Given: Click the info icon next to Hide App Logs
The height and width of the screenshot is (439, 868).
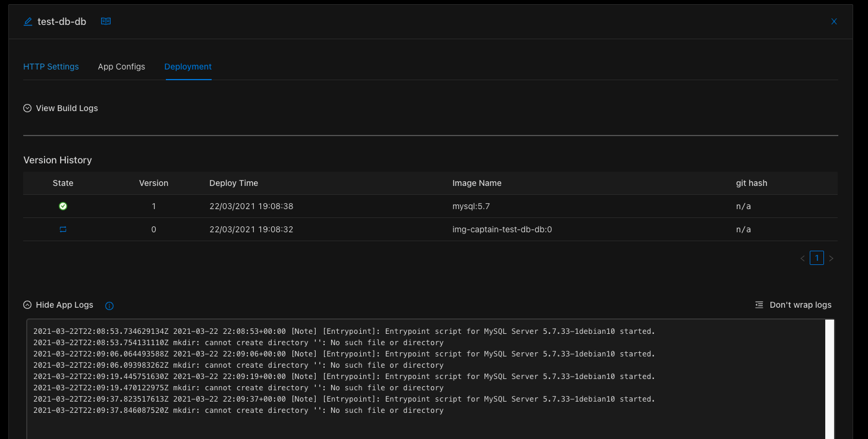Looking at the screenshot, I should [x=109, y=305].
